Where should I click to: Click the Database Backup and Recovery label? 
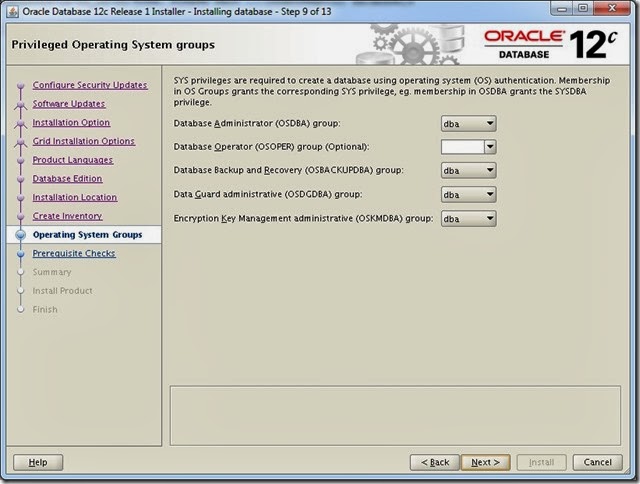point(289,170)
